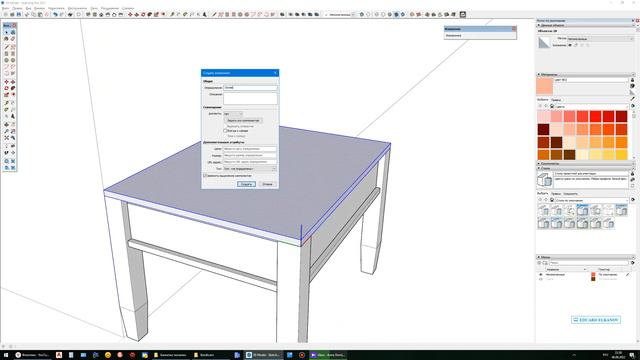Pick dark maroon swatch in second row

pyautogui.click(x=543, y=129)
